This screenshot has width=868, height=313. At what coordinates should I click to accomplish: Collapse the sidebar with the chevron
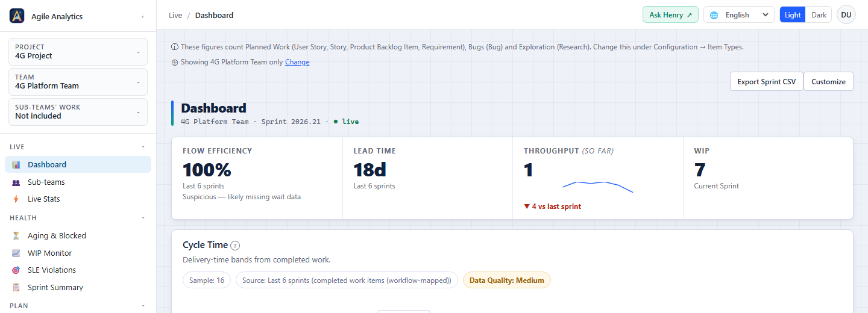point(142,17)
